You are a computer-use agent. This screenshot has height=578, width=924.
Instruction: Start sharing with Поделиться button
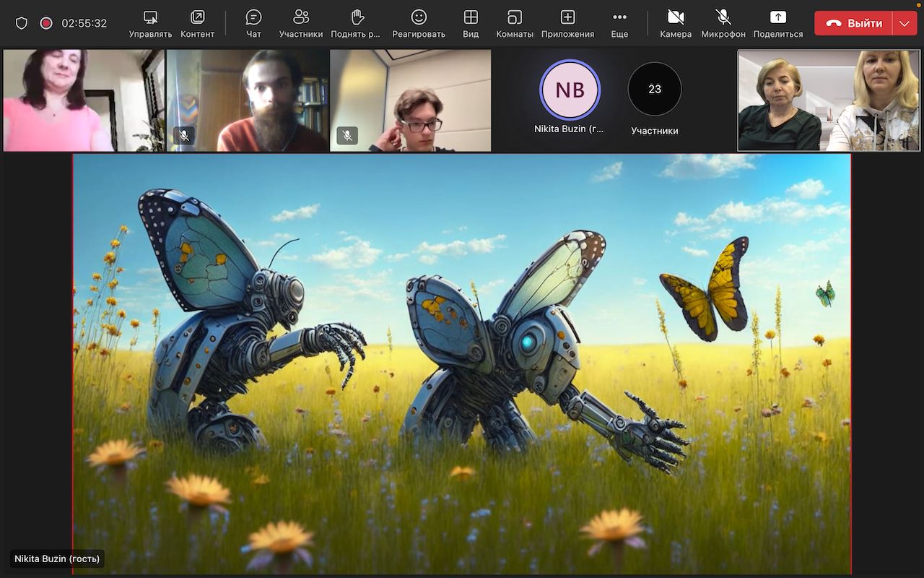click(777, 23)
